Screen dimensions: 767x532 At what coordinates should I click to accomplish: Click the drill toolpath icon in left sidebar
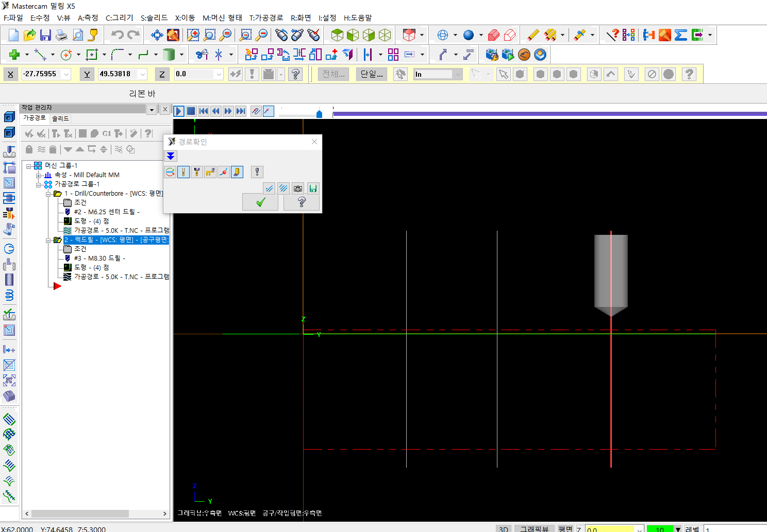(x=9, y=151)
